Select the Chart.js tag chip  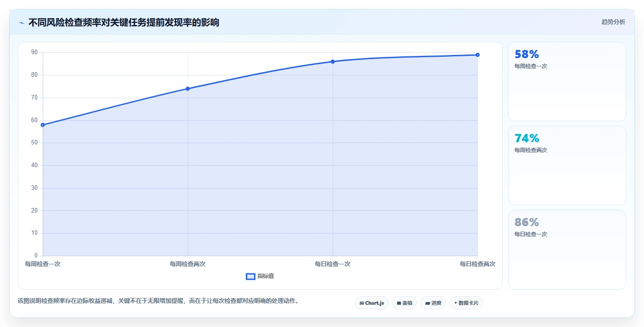(372, 303)
